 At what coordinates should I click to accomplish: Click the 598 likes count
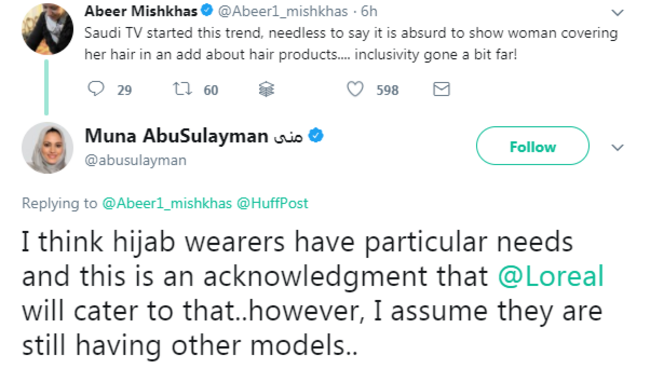pyautogui.click(x=387, y=90)
